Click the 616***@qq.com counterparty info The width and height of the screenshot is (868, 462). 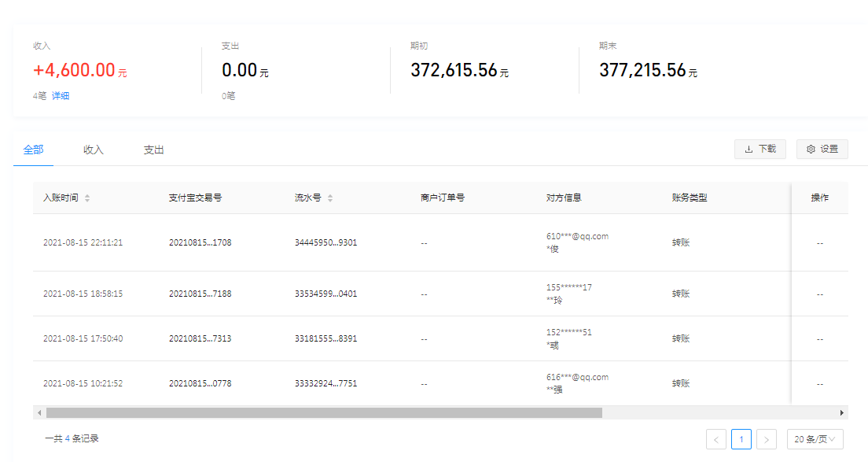[577, 377]
